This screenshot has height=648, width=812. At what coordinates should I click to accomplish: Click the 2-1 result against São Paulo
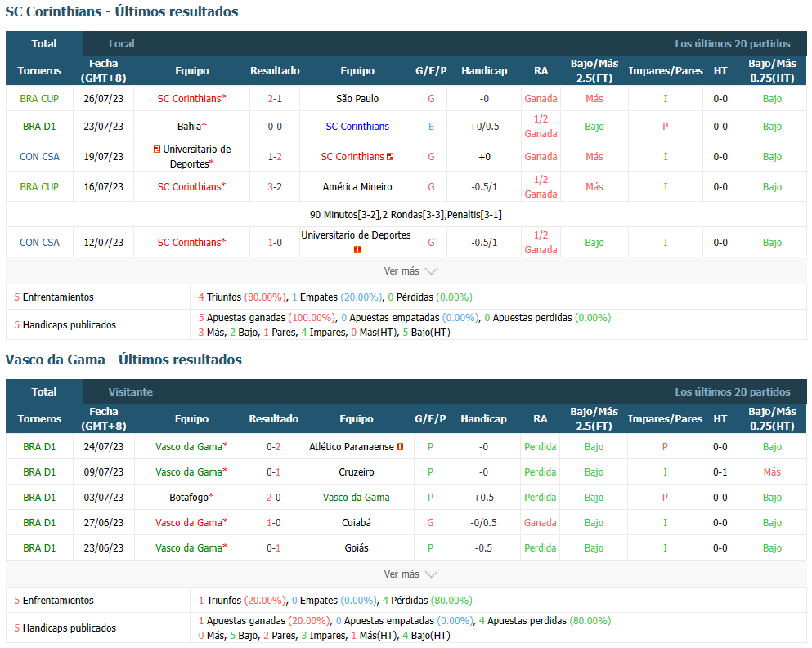pyautogui.click(x=275, y=98)
